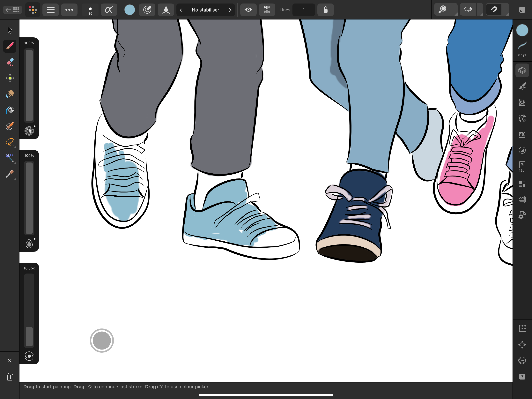This screenshot has width=532, height=399.
Task: Open the Transform studio panel
Action: [x=522, y=328]
